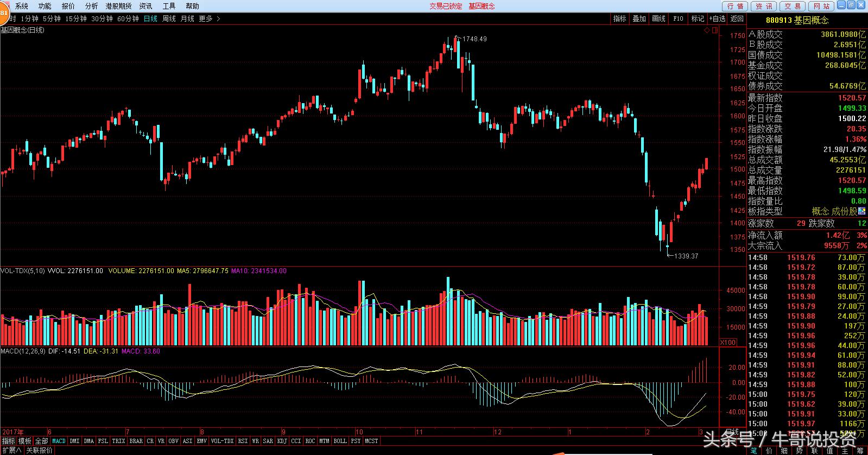Open the 画线 drawing tool

coord(658,18)
